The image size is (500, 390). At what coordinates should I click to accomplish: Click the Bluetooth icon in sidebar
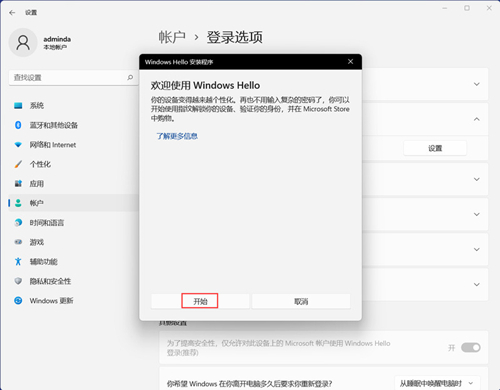click(x=18, y=125)
